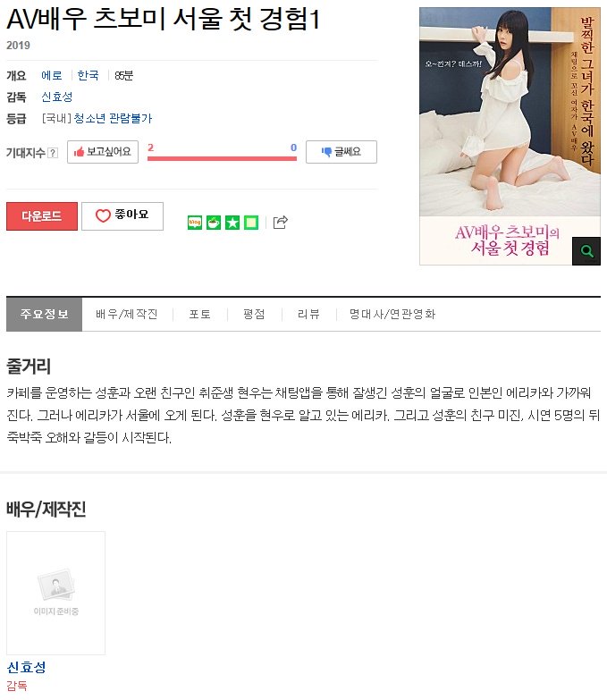Click the red expectation index bar

222,158
